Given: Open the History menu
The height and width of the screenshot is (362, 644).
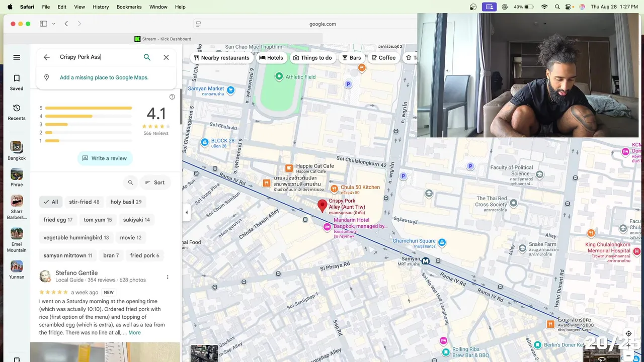Looking at the screenshot, I should [x=101, y=7].
